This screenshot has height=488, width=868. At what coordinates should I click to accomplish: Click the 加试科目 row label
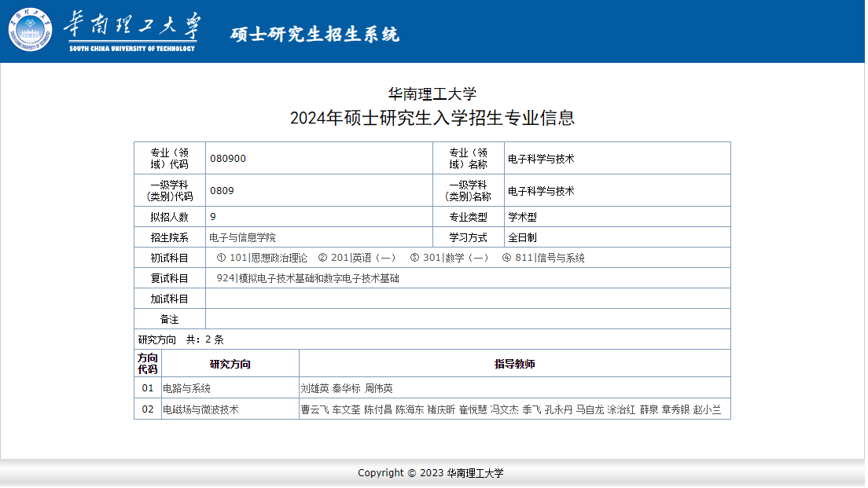[169, 299]
